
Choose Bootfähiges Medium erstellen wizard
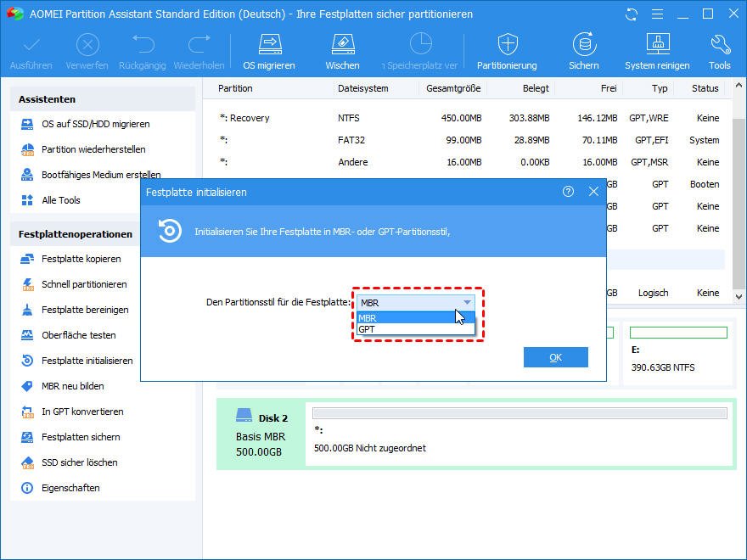(x=101, y=175)
